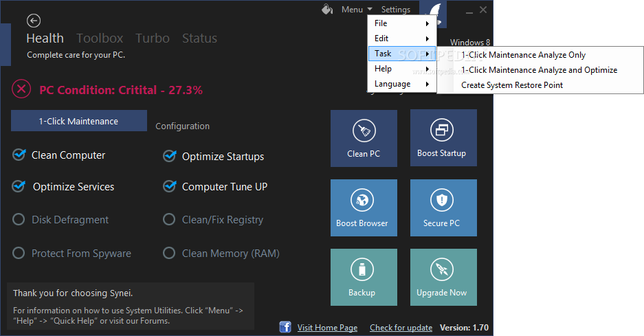Switch to the Turbo tab

153,38
